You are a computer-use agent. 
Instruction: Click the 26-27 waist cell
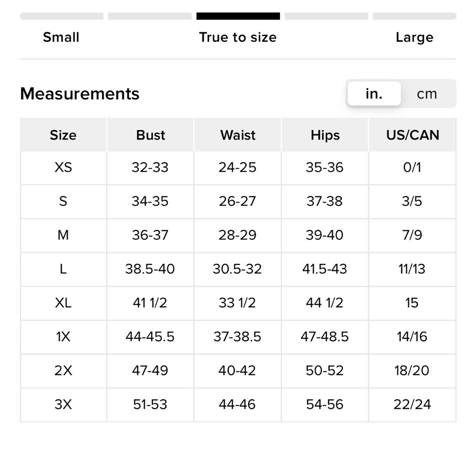(238, 201)
